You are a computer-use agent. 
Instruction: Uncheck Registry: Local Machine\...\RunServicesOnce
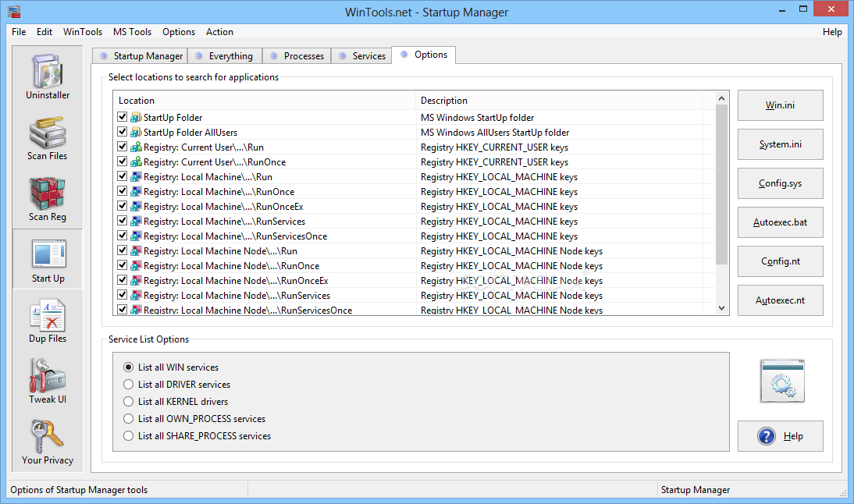coord(122,236)
